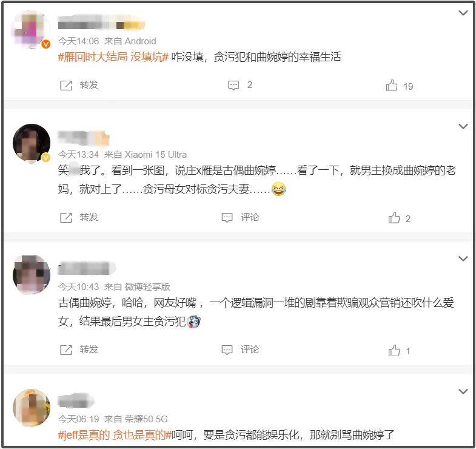Click the 来自 Android source link
476x449 pixels.
pyautogui.click(x=130, y=41)
